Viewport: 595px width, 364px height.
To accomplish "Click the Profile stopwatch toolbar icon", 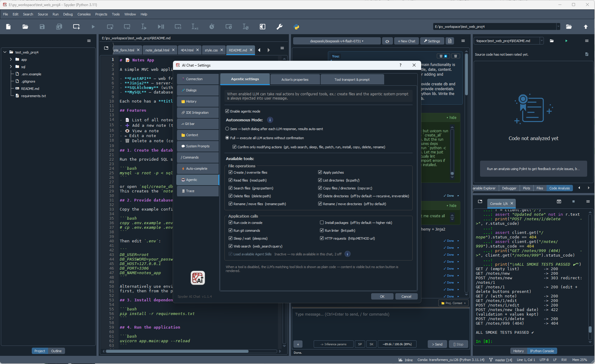I will 212,27.
